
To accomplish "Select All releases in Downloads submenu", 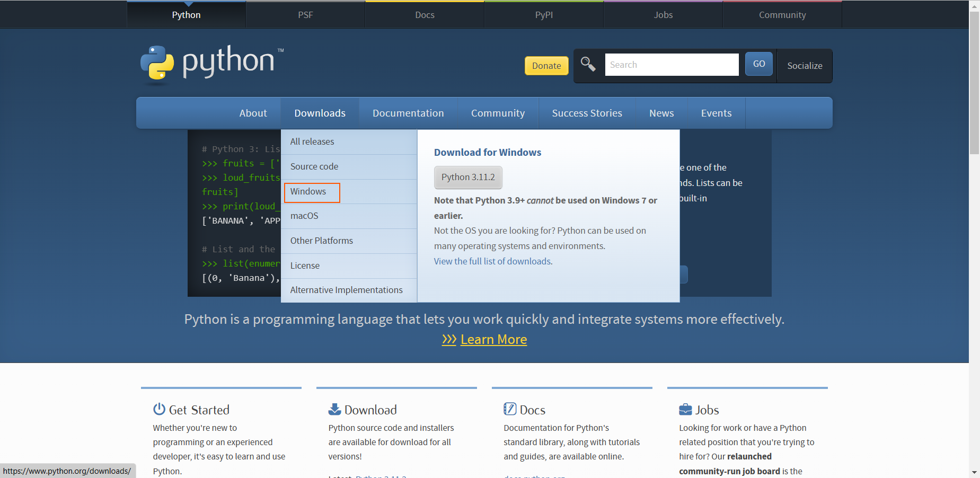I will pyautogui.click(x=349, y=141).
